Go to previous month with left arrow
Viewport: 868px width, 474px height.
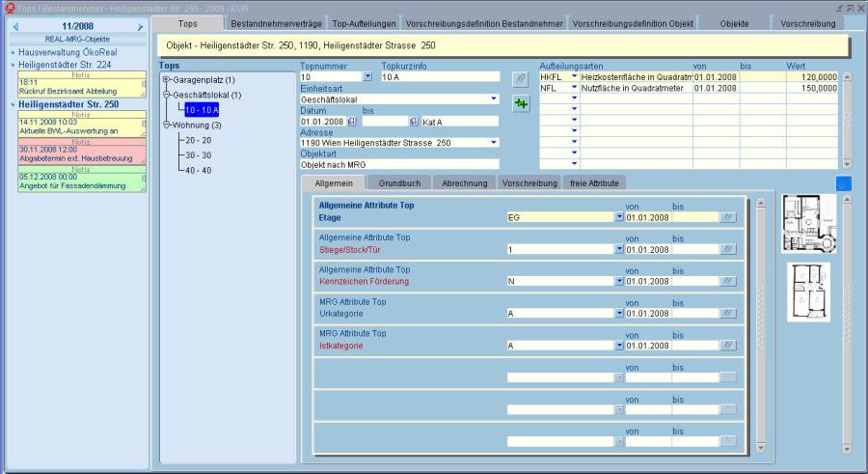(15, 27)
